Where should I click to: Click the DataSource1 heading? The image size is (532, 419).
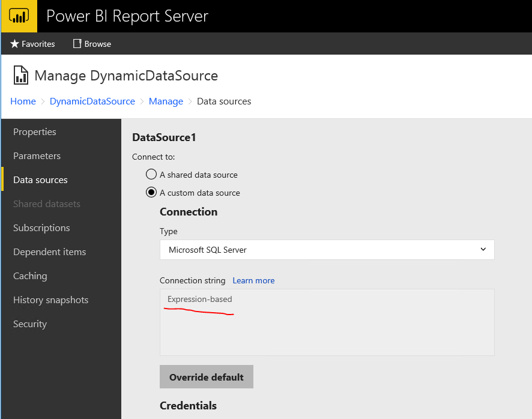(164, 137)
